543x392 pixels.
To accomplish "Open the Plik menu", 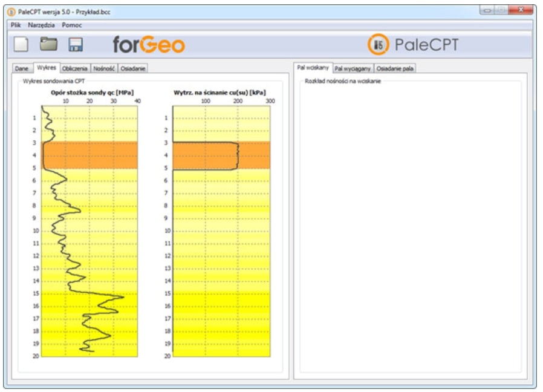I will click(x=16, y=25).
